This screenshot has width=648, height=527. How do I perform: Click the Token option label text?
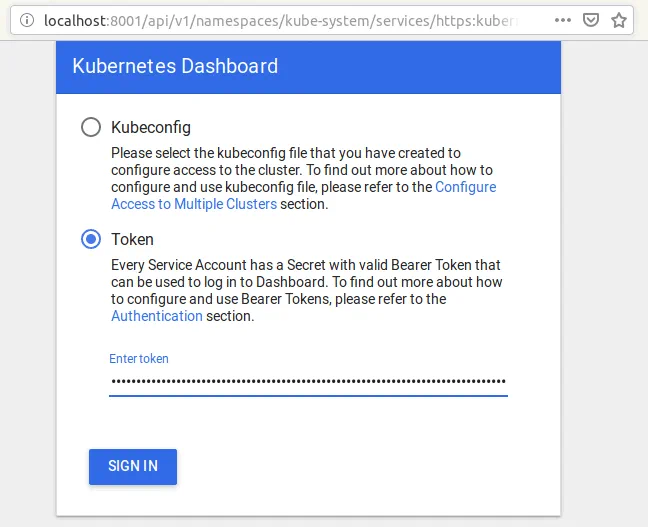point(132,239)
